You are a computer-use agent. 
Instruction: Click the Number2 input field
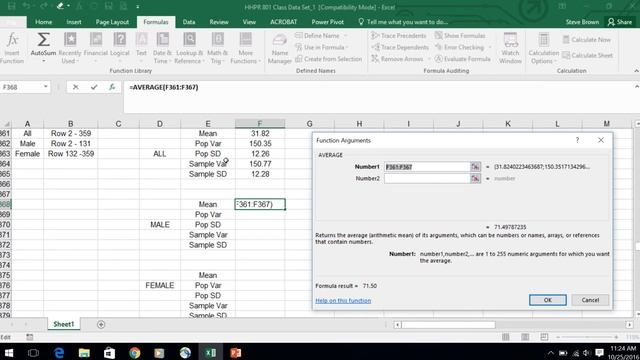[427, 178]
